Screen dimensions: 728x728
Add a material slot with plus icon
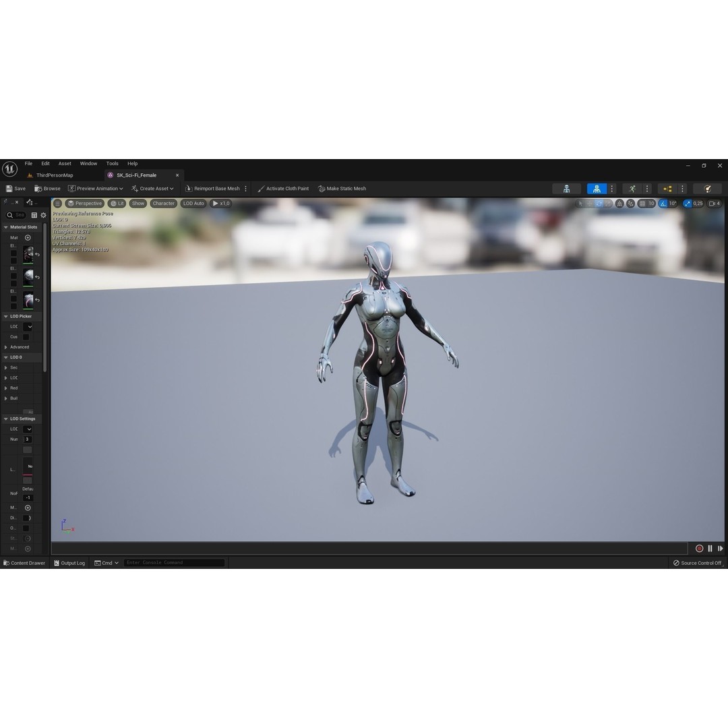point(28,238)
